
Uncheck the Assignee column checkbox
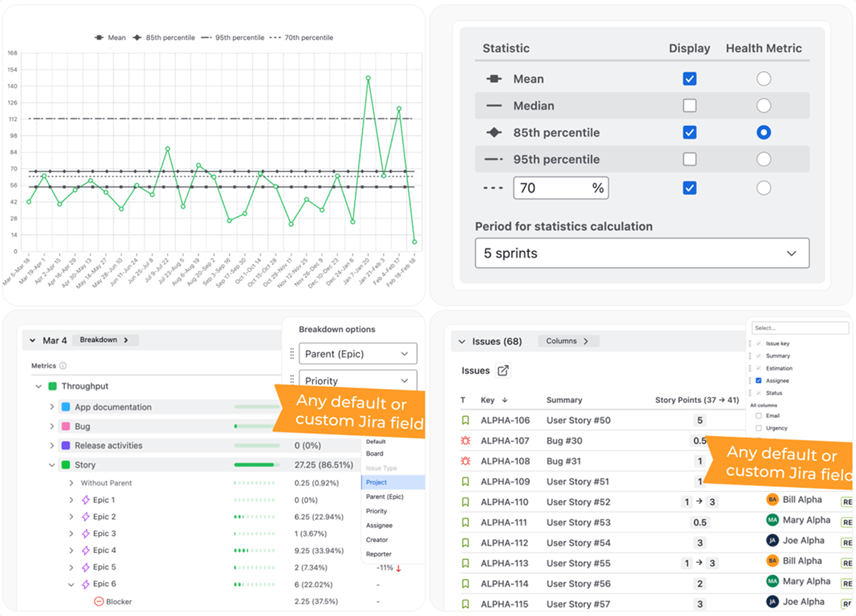tap(758, 380)
